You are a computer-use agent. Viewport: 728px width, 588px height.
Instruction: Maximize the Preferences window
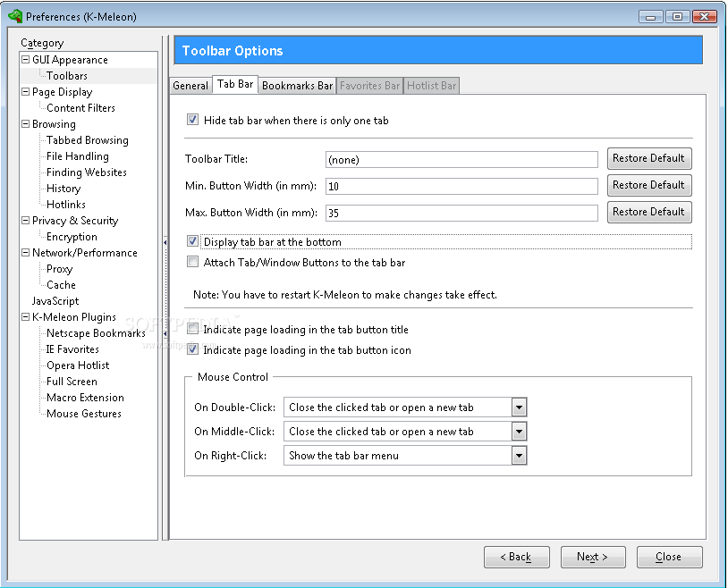point(677,17)
